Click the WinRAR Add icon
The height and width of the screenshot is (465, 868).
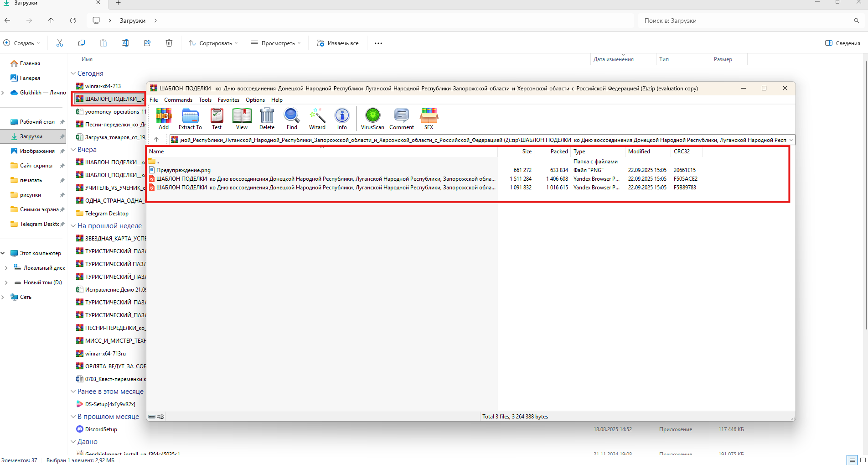pos(164,119)
